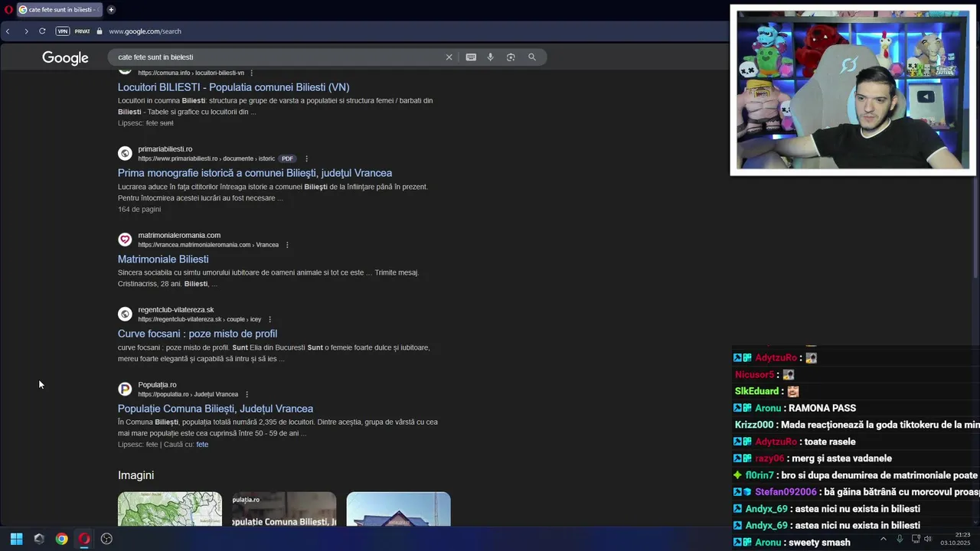Open the map image thumbnail under Imagini
The width and height of the screenshot is (980, 551).
pyautogui.click(x=170, y=509)
